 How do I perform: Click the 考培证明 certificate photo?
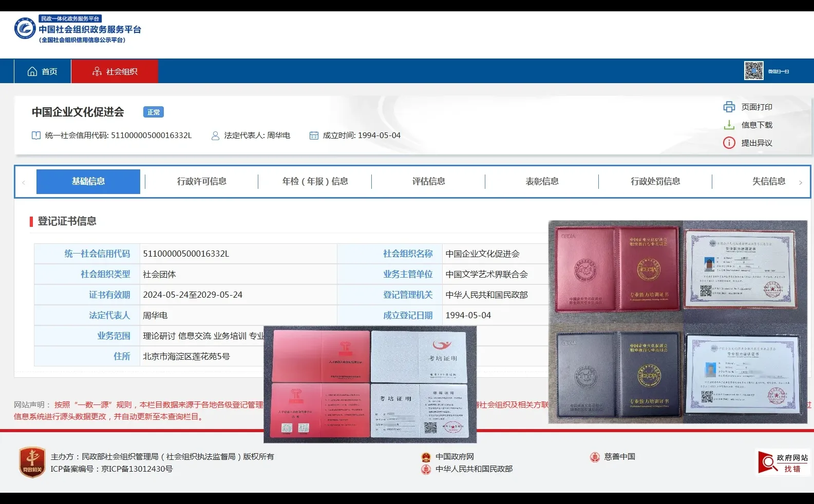tap(370, 384)
